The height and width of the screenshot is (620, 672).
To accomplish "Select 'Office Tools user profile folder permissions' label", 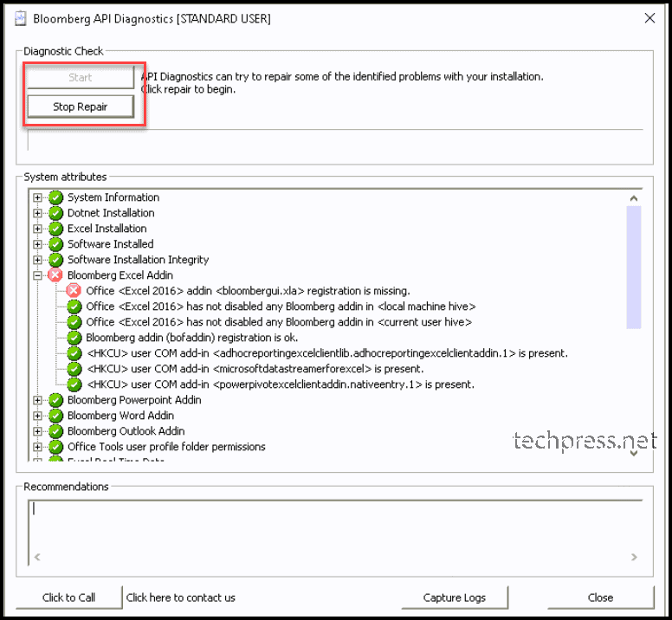I will click(166, 447).
